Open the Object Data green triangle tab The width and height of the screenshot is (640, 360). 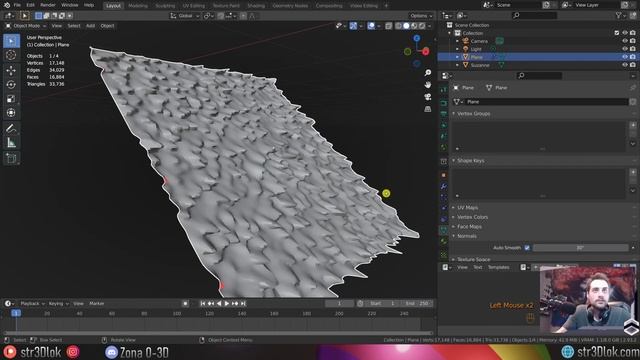pyautogui.click(x=444, y=230)
